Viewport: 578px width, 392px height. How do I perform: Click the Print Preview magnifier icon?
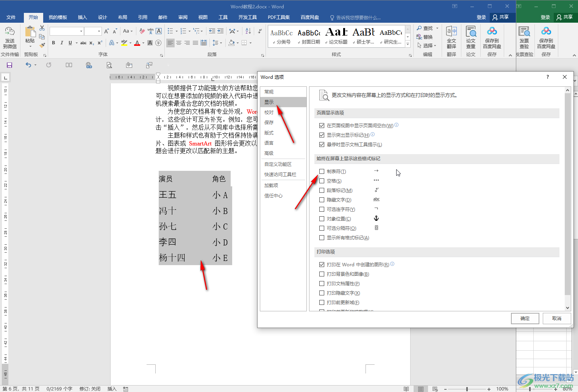pyautogui.click(x=109, y=65)
